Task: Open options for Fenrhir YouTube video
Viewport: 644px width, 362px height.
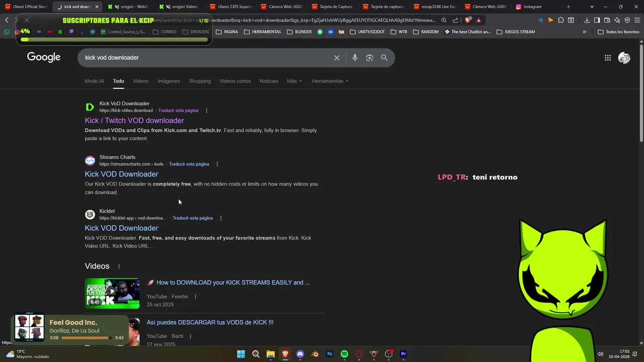Action: click(195, 297)
